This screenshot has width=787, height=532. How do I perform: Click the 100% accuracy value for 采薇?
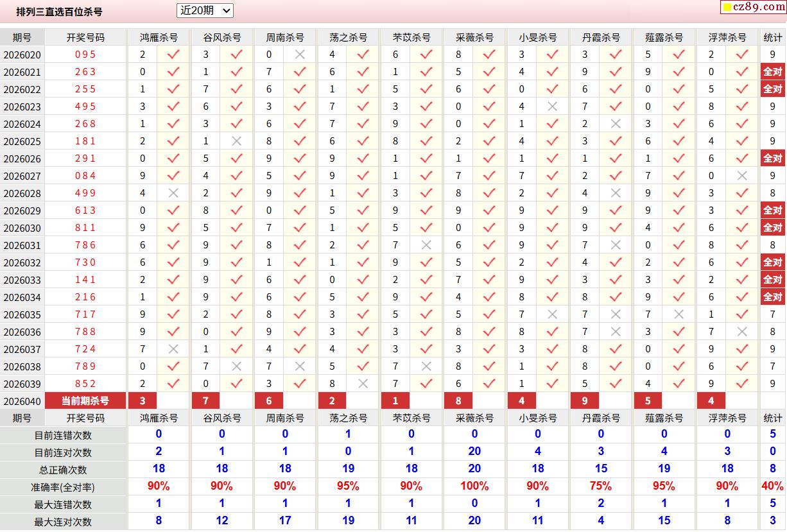click(474, 486)
